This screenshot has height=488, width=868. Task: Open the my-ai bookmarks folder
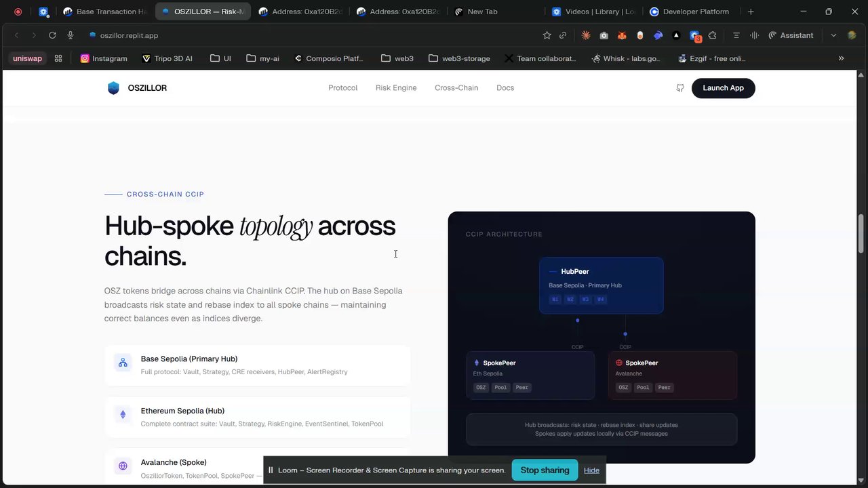pos(262,58)
